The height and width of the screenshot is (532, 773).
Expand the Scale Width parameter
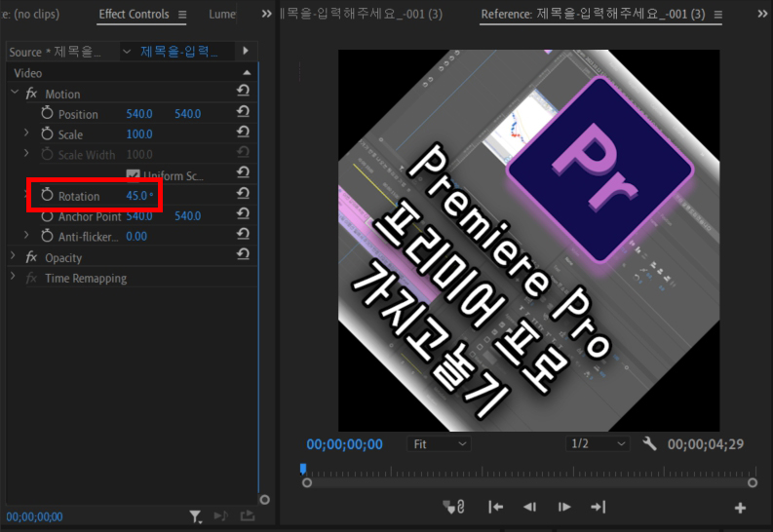[26, 153]
